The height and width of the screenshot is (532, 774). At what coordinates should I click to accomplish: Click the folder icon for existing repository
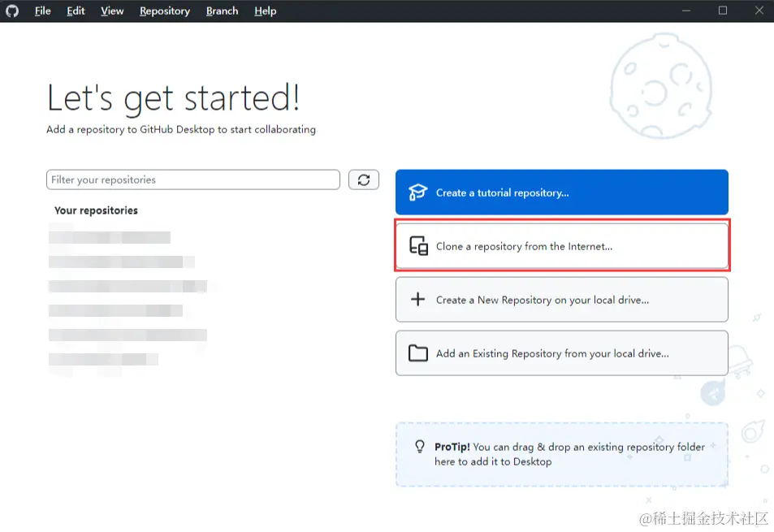tap(418, 353)
